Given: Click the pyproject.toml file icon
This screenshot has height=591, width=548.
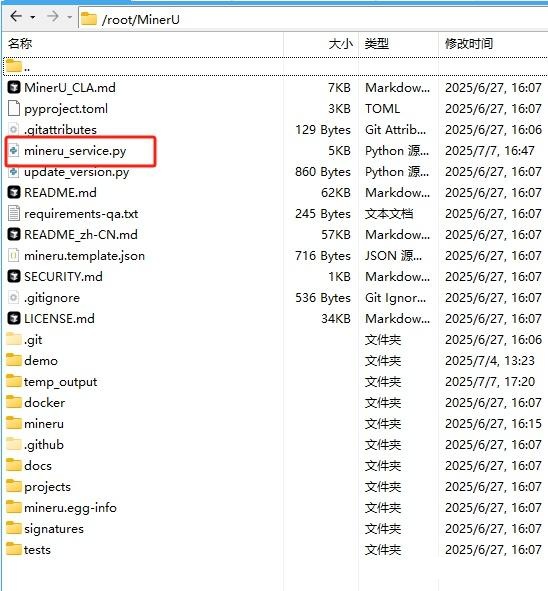Looking at the screenshot, I should tap(14, 109).
